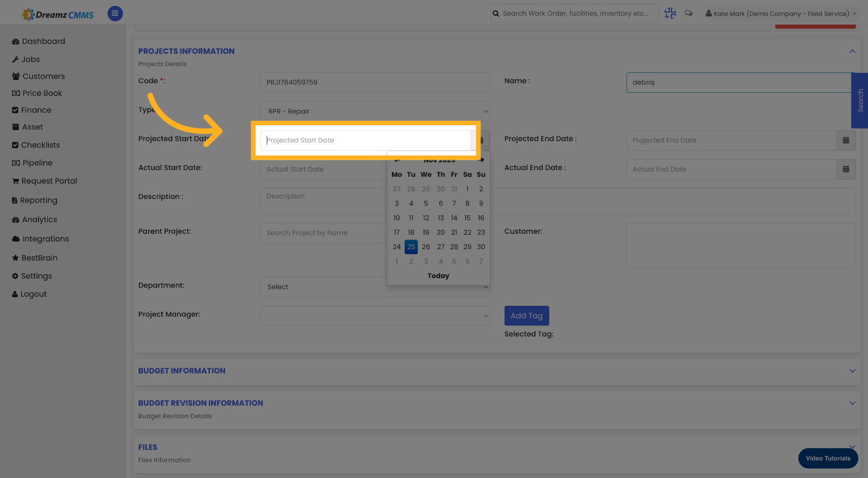The height and width of the screenshot is (478, 868).
Task: Click the Name field containing debraj
Action: pyautogui.click(x=739, y=82)
